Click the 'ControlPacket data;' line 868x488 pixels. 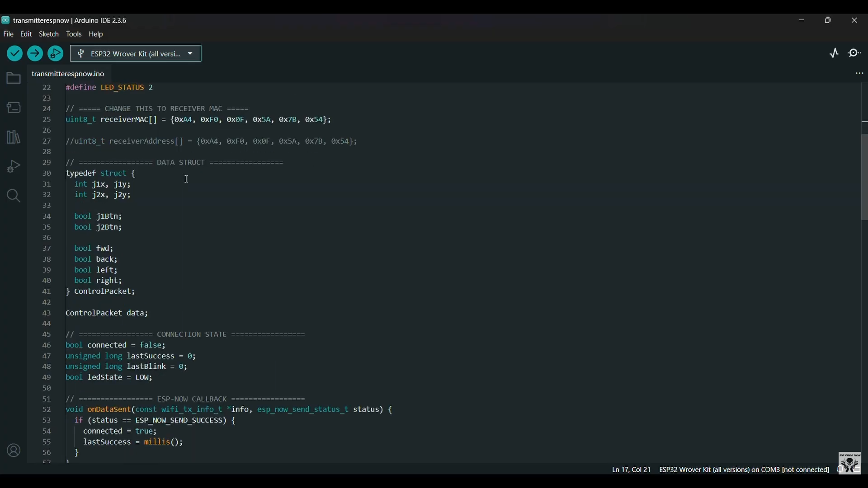point(107,313)
